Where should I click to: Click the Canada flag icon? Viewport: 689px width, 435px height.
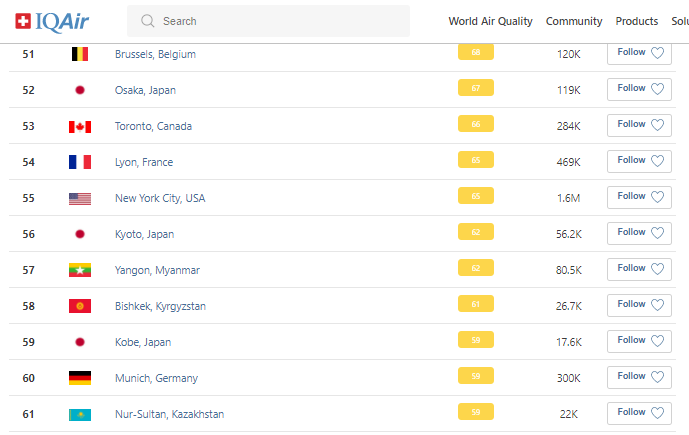[x=80, y=126]
